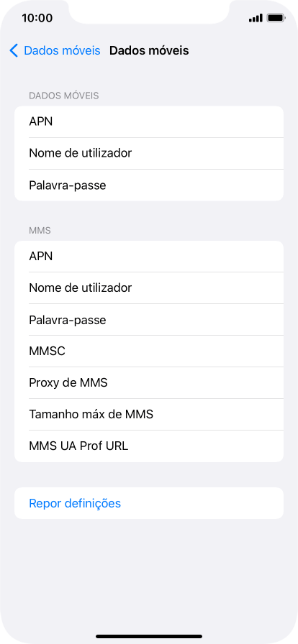Edit the MMSC field
This screenshot has width=298, height=644.
149,351
